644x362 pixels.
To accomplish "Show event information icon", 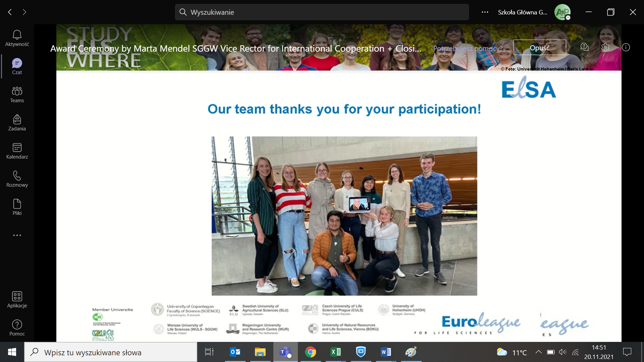I will pyautogui.click(x=626, y=47).
